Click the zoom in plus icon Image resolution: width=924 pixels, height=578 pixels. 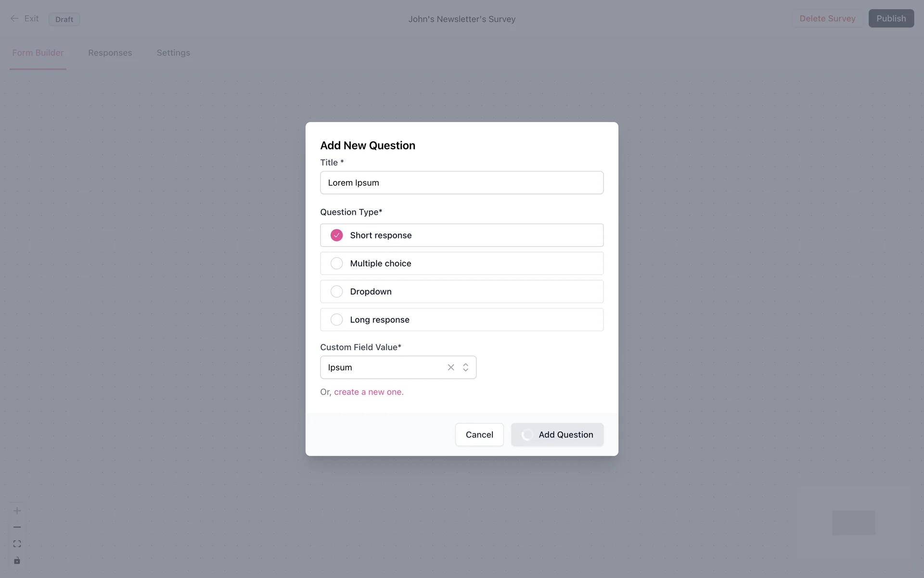point(17,511)
